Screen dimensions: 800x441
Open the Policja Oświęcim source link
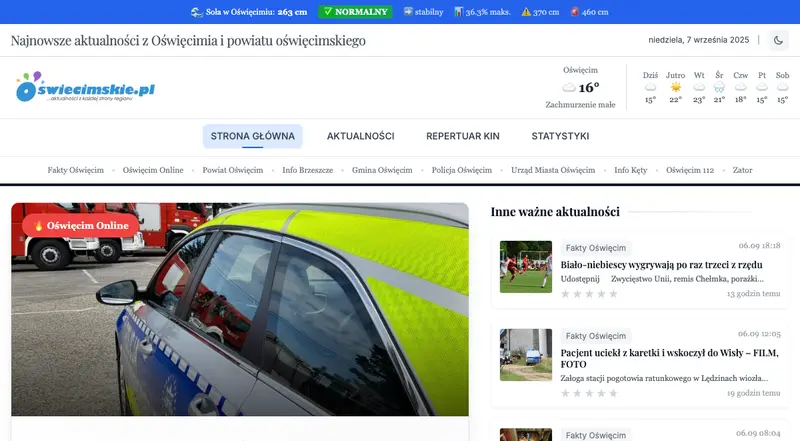point(462,170)
